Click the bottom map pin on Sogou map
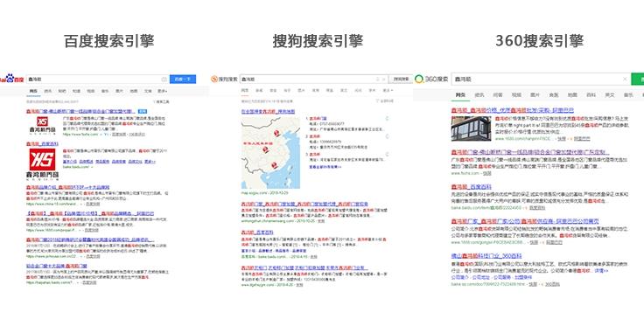644x333 pixels. (275, 166)
